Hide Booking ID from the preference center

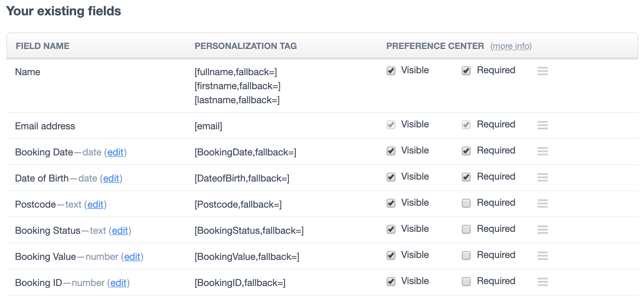(391, 282)
